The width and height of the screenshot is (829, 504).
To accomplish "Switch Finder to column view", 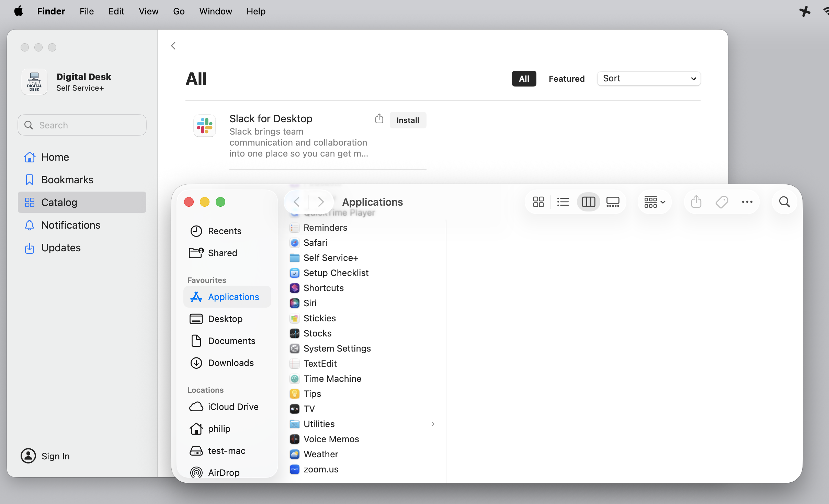I will pyautogui.click(x=588, y=202).
